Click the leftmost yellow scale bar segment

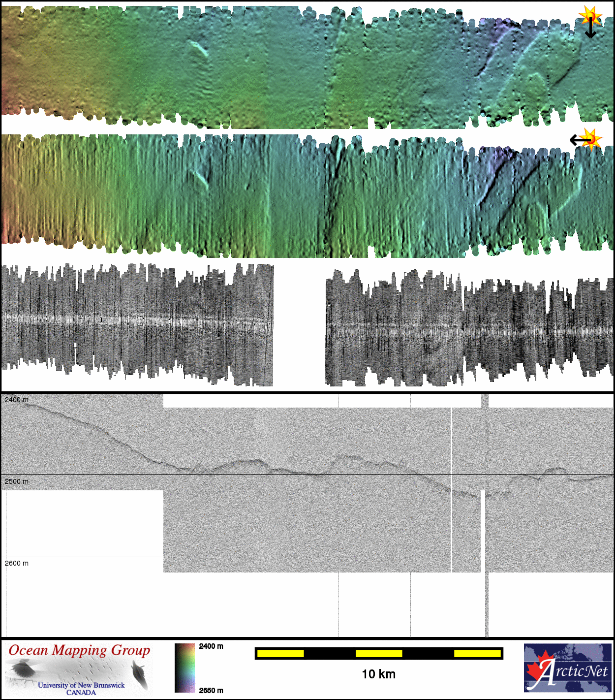[280, 653]
